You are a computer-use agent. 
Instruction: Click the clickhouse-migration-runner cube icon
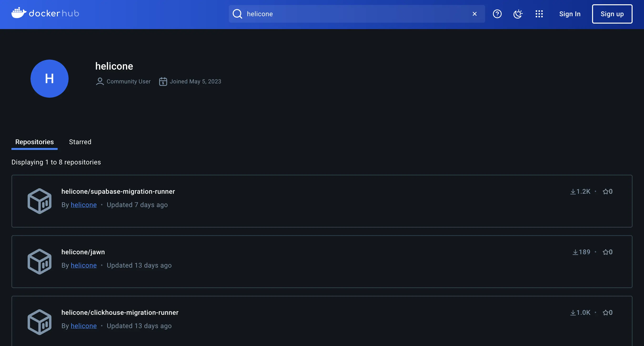(40, 322)
